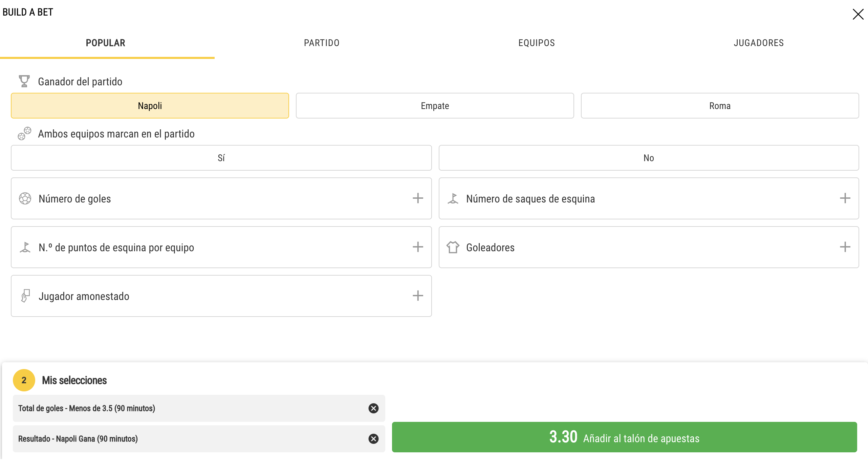The height and width of the screenshot is (474, 868).
Task: Click the Número de goles label
Action: (75, 199)
